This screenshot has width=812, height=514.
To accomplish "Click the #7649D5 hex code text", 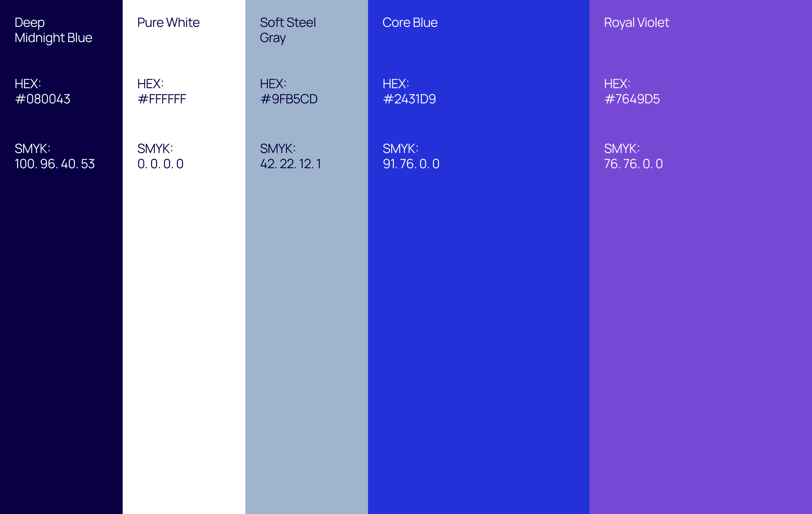I will point(632,99).
